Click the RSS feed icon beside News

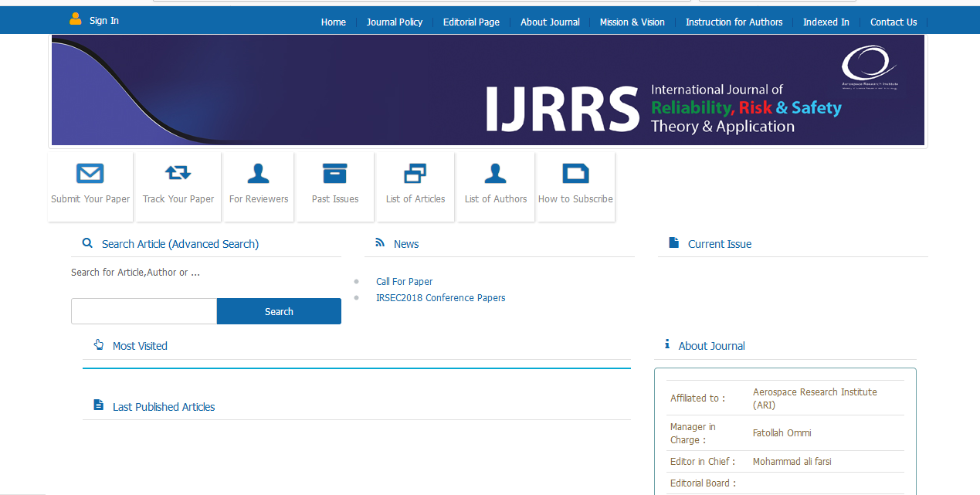[x=380, y=242]
